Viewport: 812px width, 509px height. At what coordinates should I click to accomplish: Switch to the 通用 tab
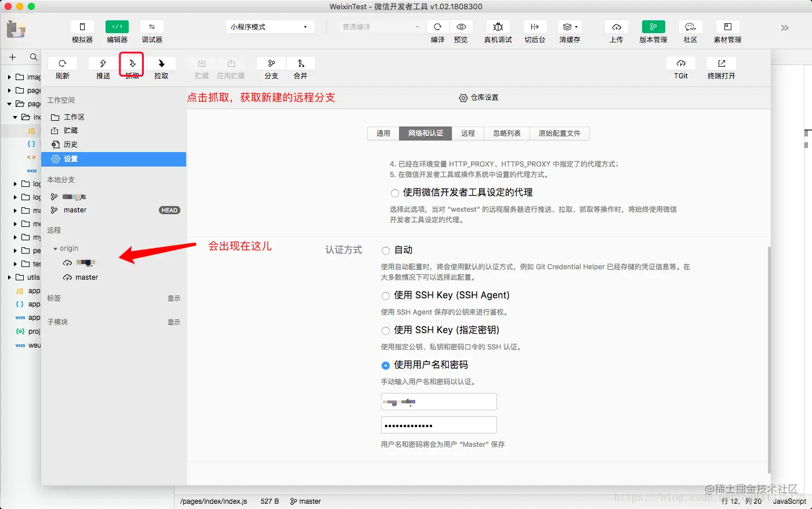pos(383,133)
